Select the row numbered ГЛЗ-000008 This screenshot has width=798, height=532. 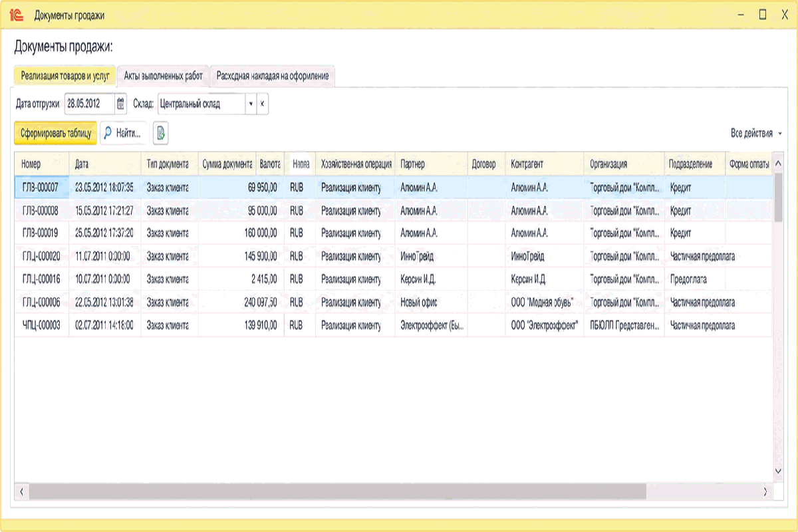394,211
